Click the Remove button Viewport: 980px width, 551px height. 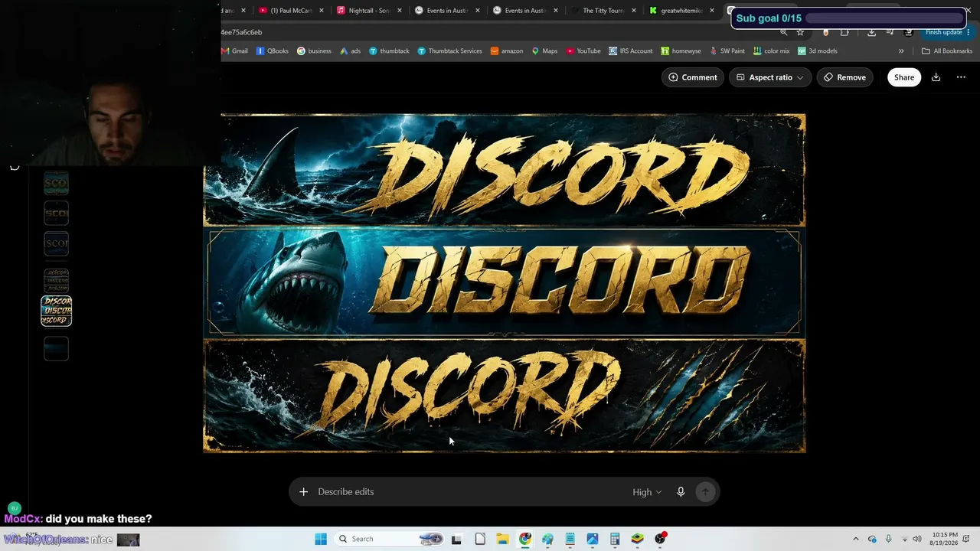click(x=844, y=77)
